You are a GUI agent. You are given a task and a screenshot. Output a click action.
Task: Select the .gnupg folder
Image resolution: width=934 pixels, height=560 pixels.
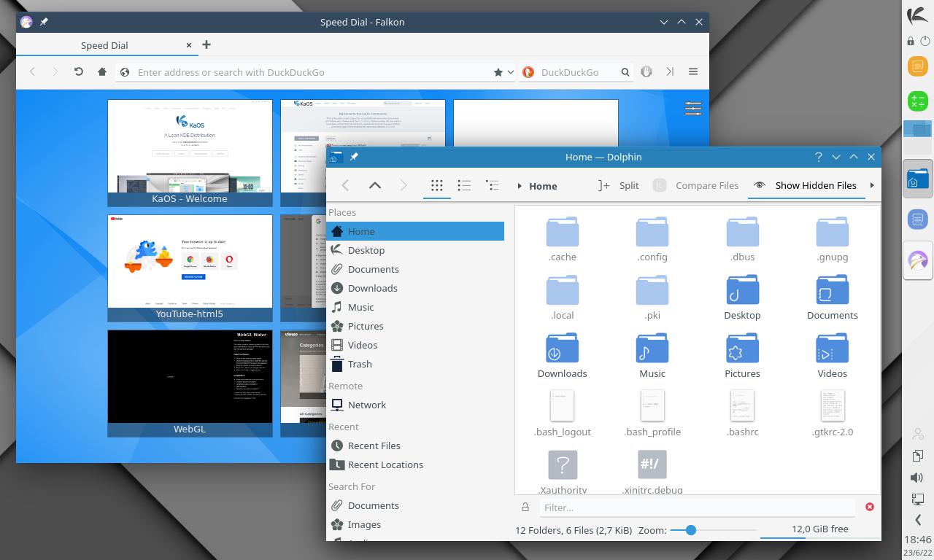click(832, 238)
